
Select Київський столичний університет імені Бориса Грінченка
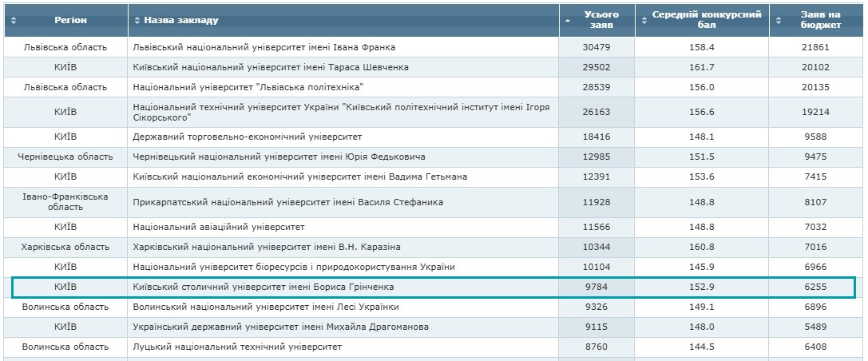(x=264, y=287)
